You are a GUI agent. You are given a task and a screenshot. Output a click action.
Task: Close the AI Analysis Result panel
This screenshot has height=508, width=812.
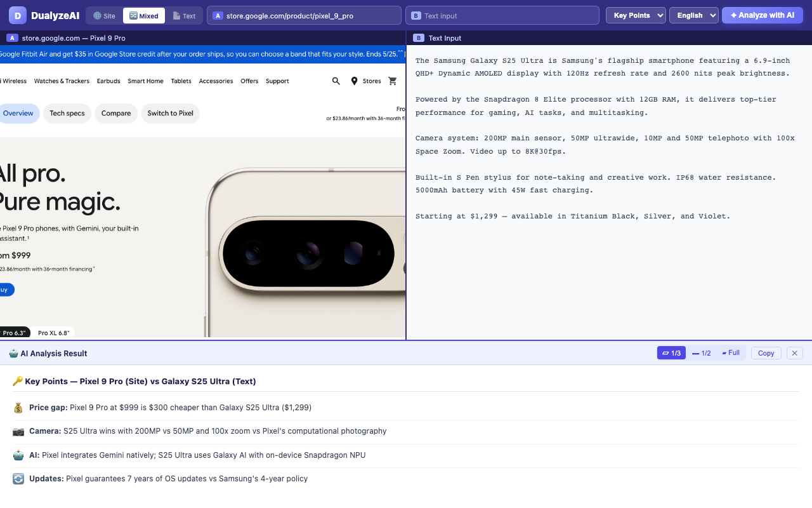click(795, 353)
